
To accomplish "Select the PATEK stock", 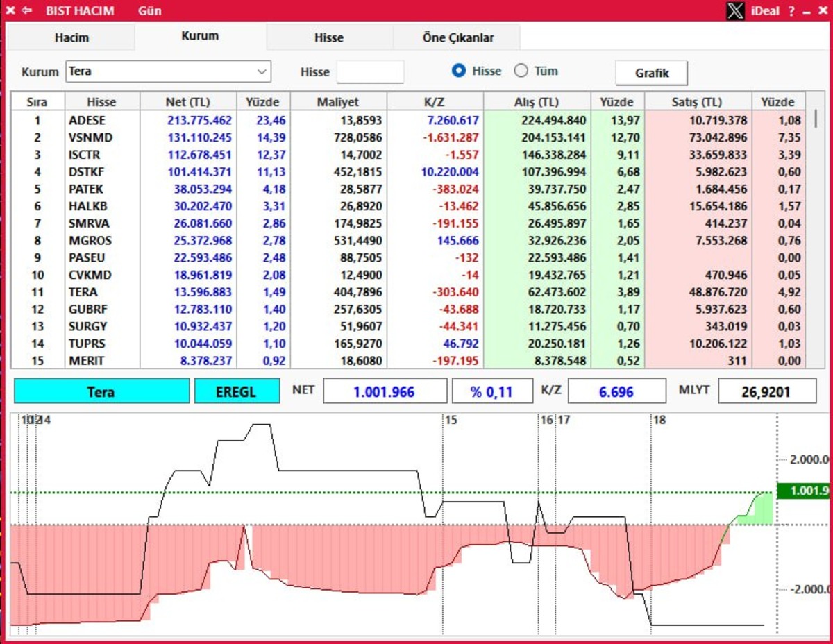I will pyautogui.click(x=86, y=189).
